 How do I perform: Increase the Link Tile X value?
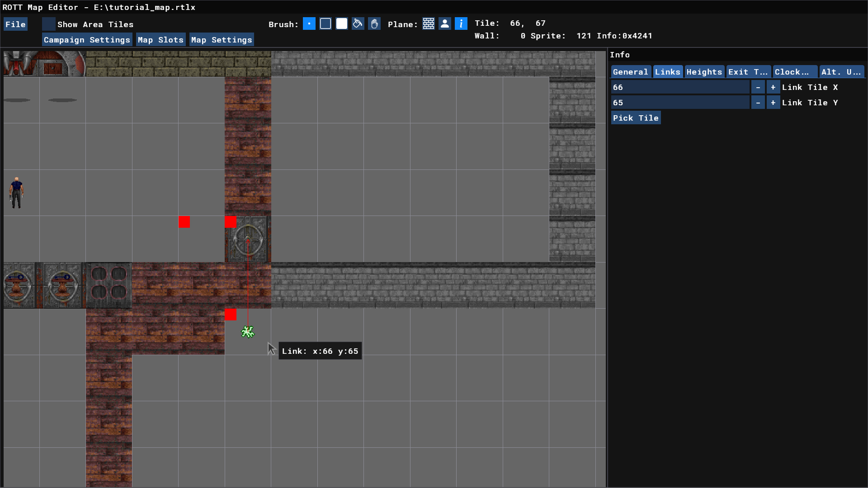773,87
